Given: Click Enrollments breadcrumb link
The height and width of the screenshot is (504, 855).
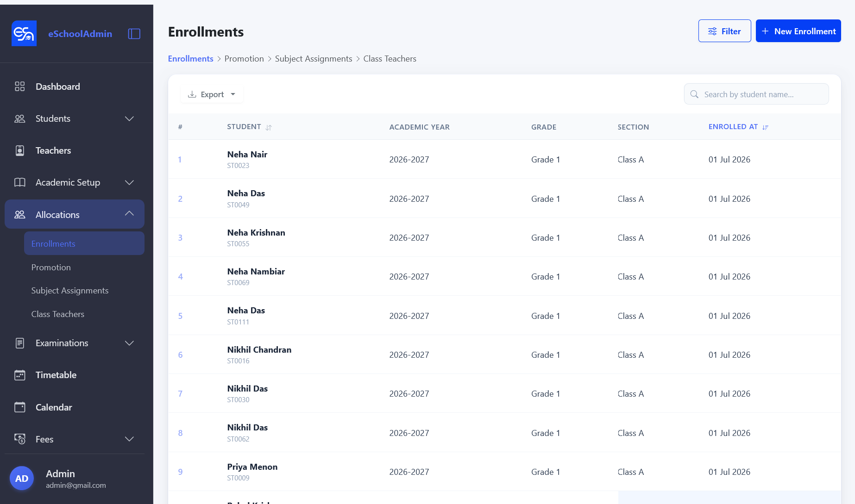Looking at the screenshot, I should point(190,59).
